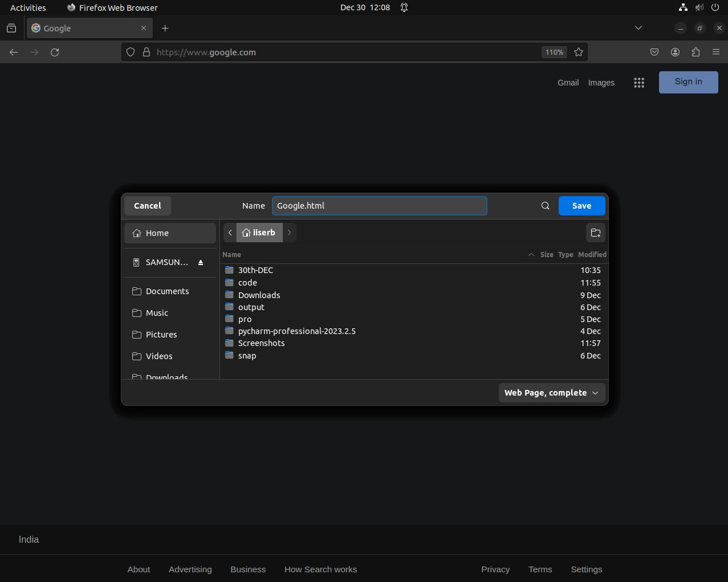Go back using the browser back arrow
Image resolution: width=728 pixels, height=582 pixels.
pos(13,52)
